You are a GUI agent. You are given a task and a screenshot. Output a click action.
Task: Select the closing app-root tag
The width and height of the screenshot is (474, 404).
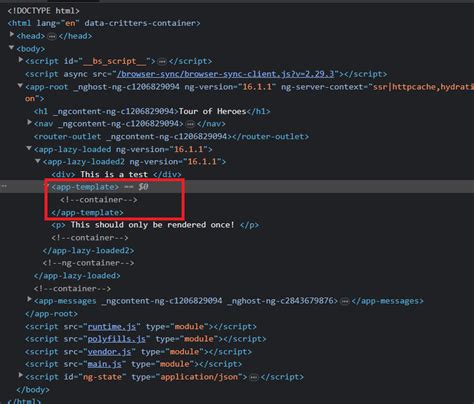click(51, 314)
